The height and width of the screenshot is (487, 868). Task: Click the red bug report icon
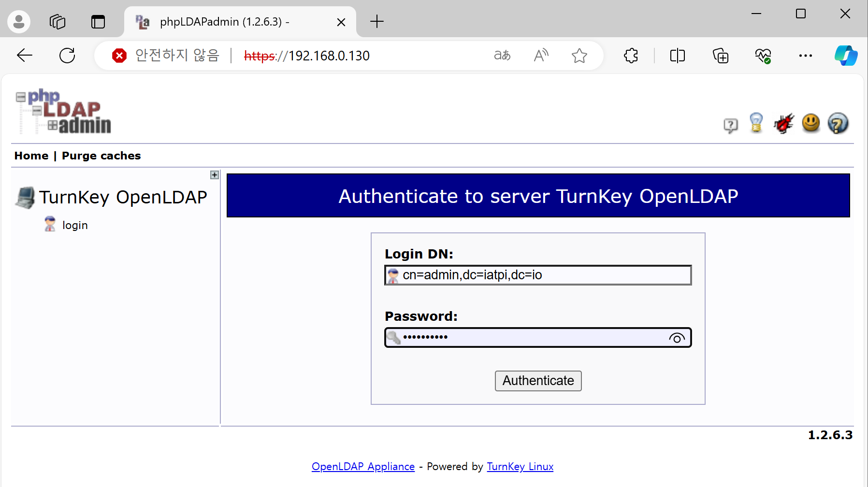click(x=783, y=123)
